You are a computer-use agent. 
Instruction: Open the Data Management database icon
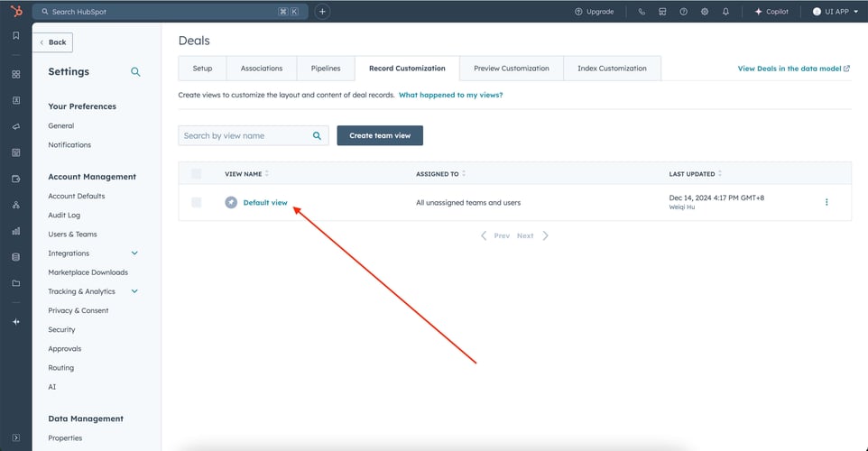point(16,257)
